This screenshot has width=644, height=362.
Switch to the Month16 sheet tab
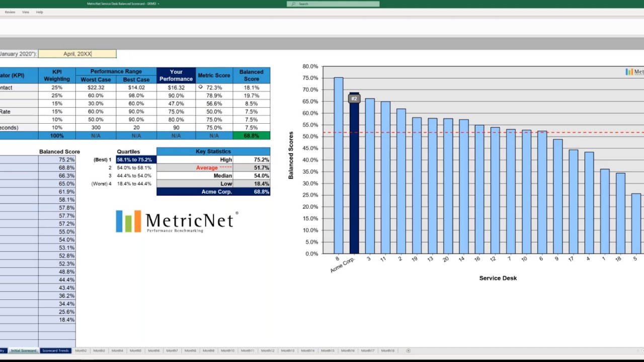click(x=348, y=350)
